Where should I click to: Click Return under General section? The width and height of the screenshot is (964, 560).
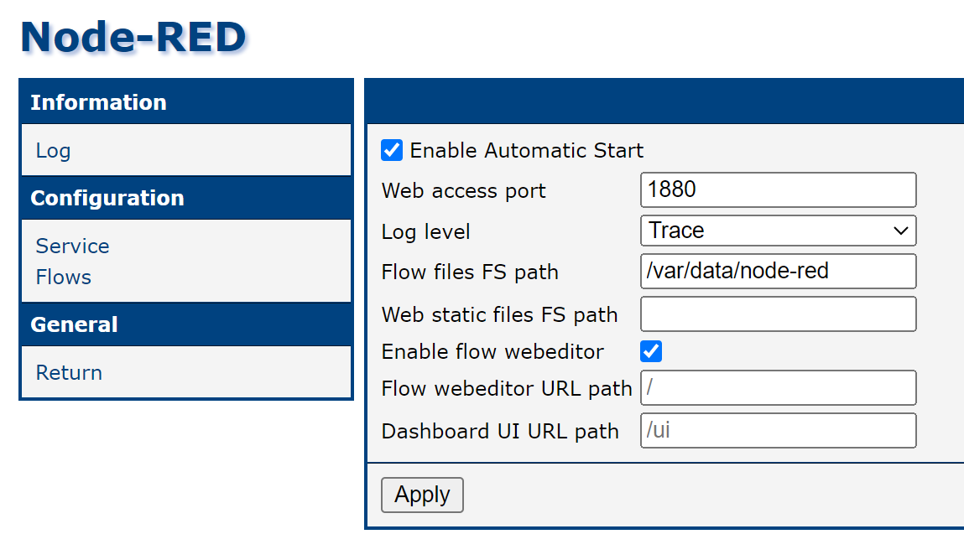pos(69,373)
